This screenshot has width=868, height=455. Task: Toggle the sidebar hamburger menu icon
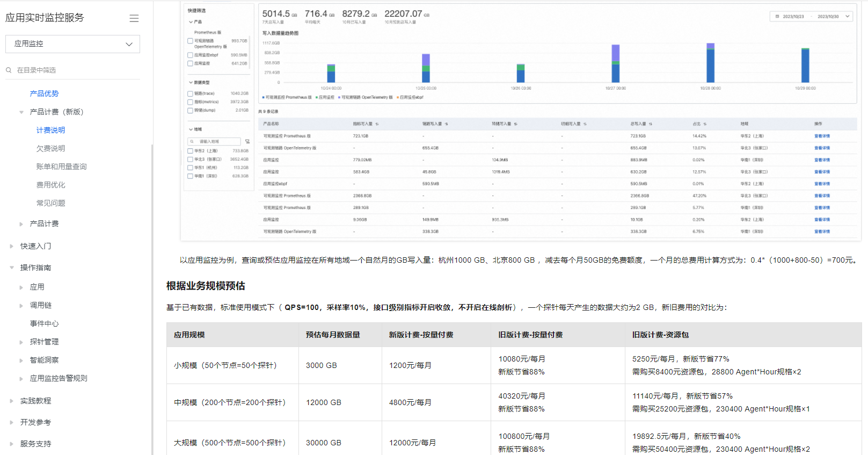134,18
